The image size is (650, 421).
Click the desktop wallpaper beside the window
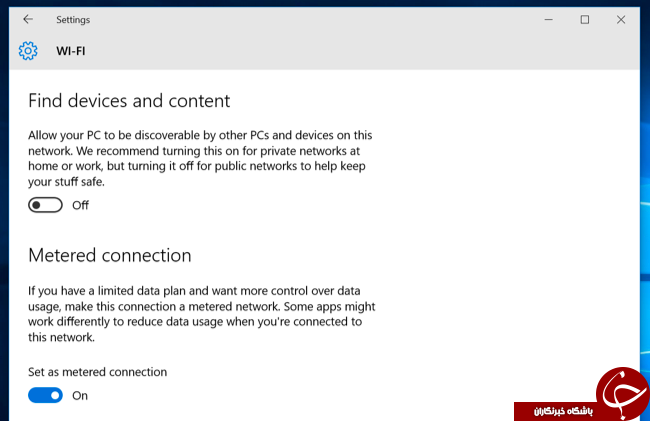click(645, 207)
